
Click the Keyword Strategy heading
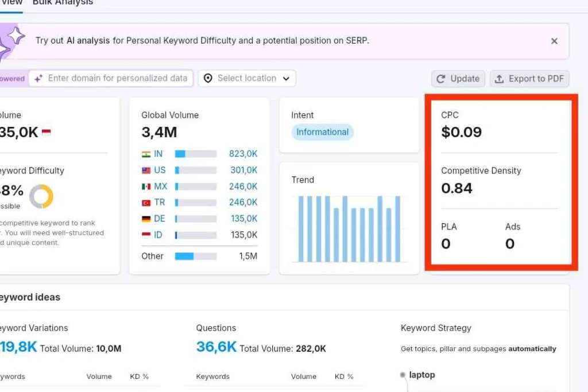[436, 328]
